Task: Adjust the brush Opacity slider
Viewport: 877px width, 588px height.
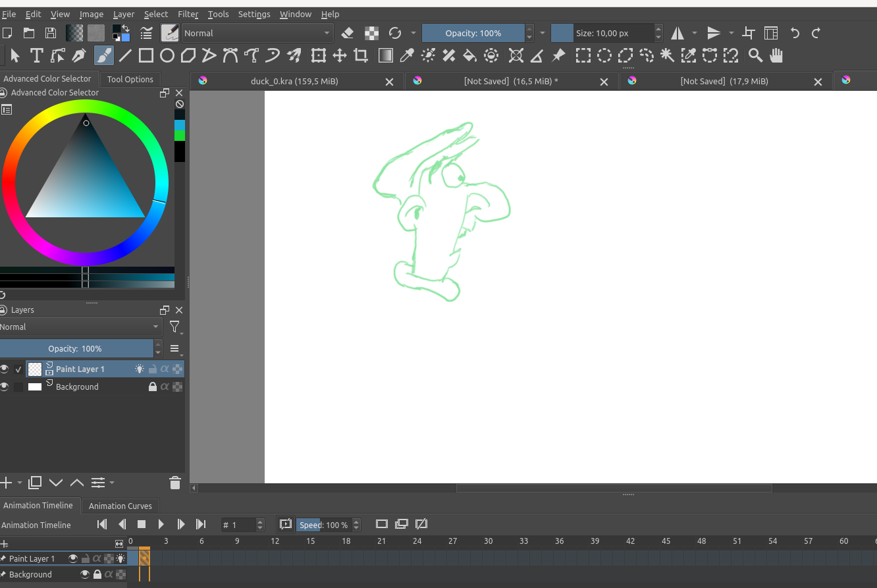Action: pyautogui.click(x=473, y=33)
